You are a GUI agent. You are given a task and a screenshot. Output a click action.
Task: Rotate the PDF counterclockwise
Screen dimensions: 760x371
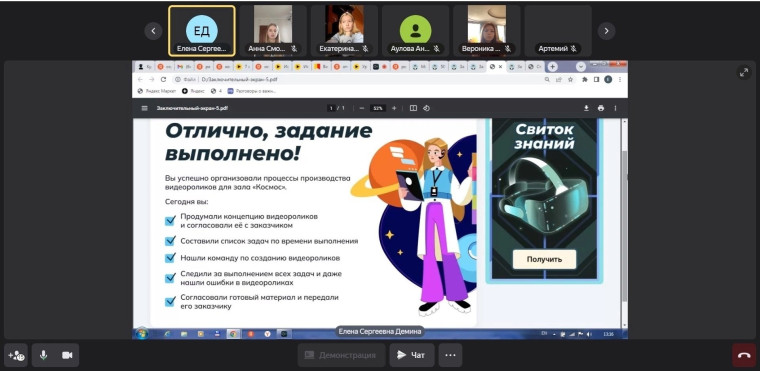click(427, 108)
